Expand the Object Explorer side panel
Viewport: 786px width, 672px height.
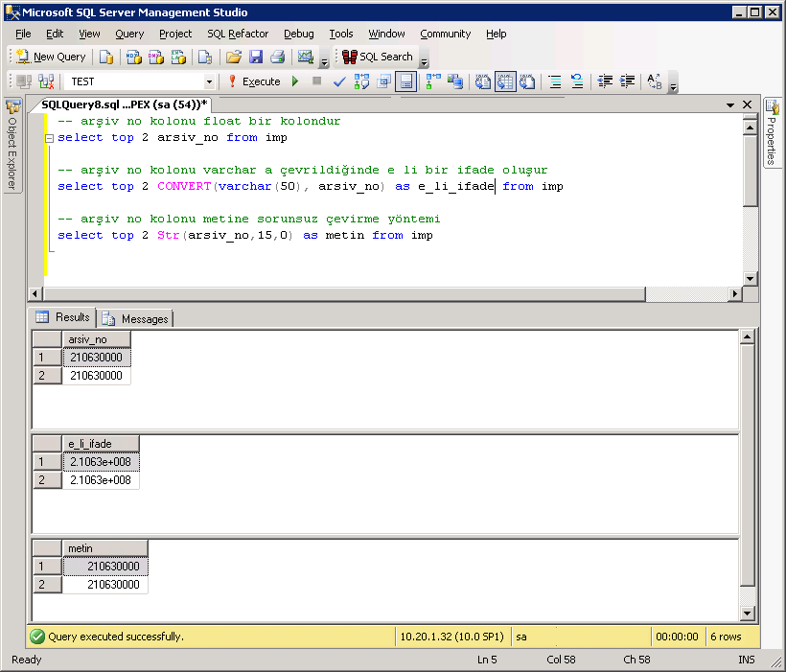tap(12, 145)
